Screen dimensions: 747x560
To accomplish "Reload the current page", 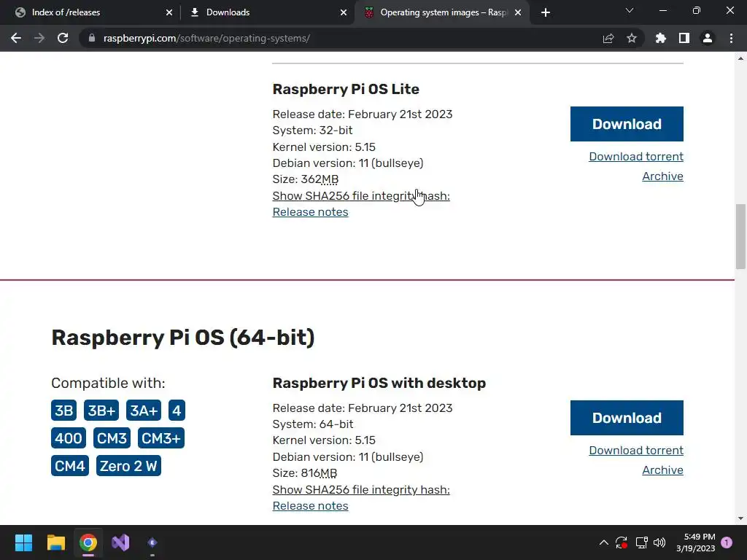I will [63, 38].
